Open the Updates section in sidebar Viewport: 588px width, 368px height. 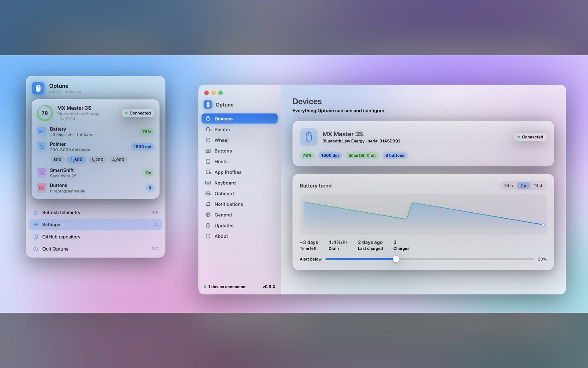[x=240, y=226]
